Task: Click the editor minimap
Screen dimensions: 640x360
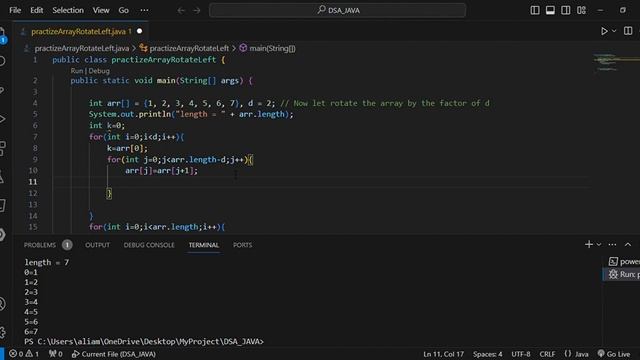Action: point(616,63)
